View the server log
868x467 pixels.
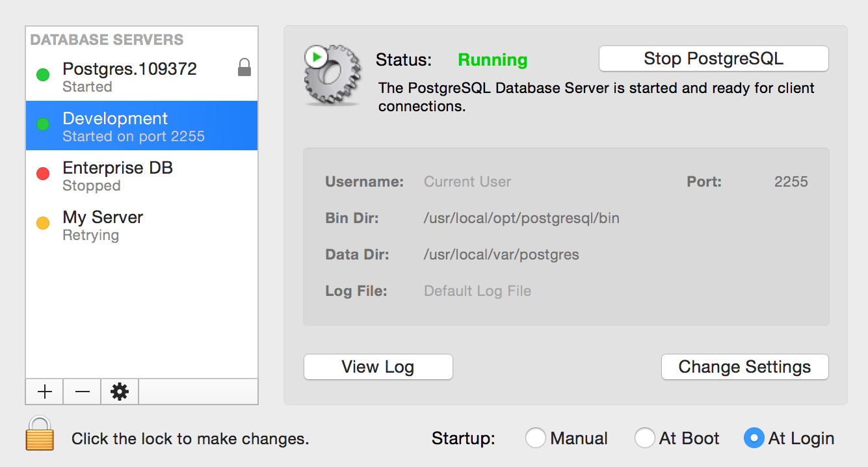click(378, 367)
